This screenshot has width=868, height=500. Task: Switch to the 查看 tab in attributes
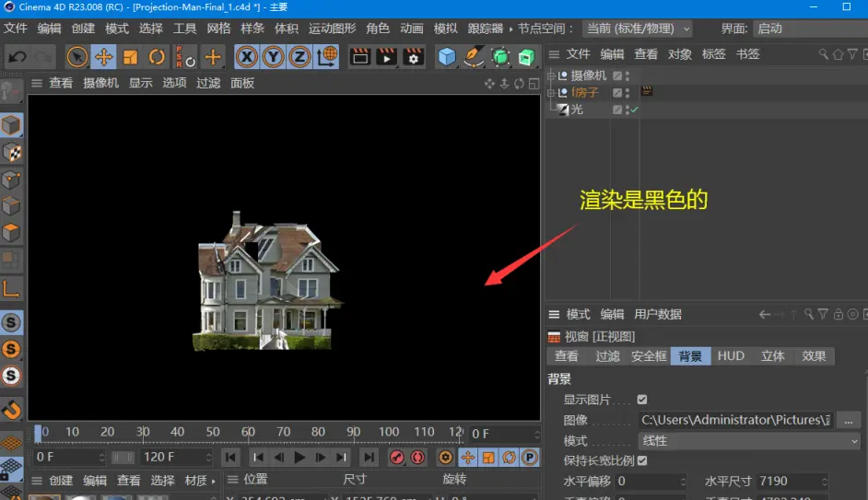(567, 356)
